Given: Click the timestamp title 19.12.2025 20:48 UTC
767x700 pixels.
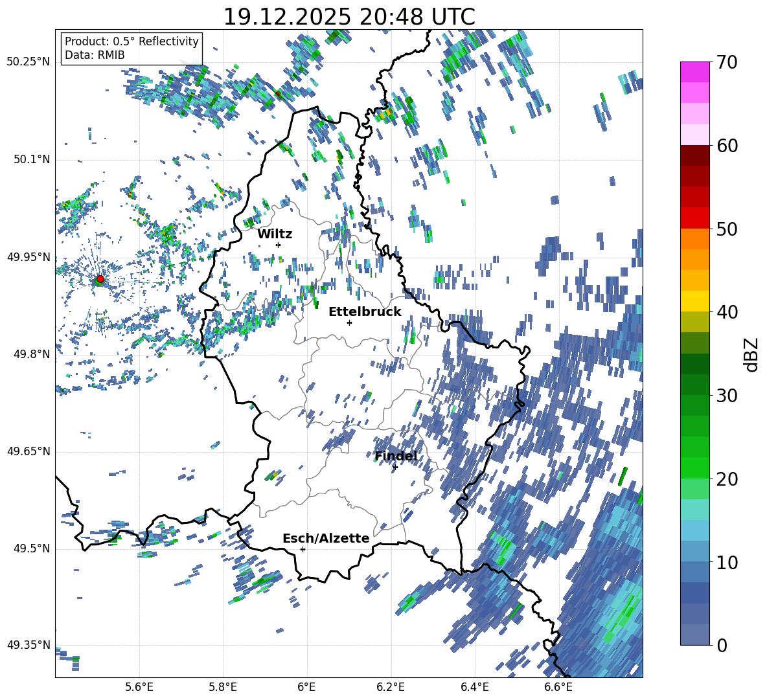Looking at the screenshot, I should coord(349,17).
